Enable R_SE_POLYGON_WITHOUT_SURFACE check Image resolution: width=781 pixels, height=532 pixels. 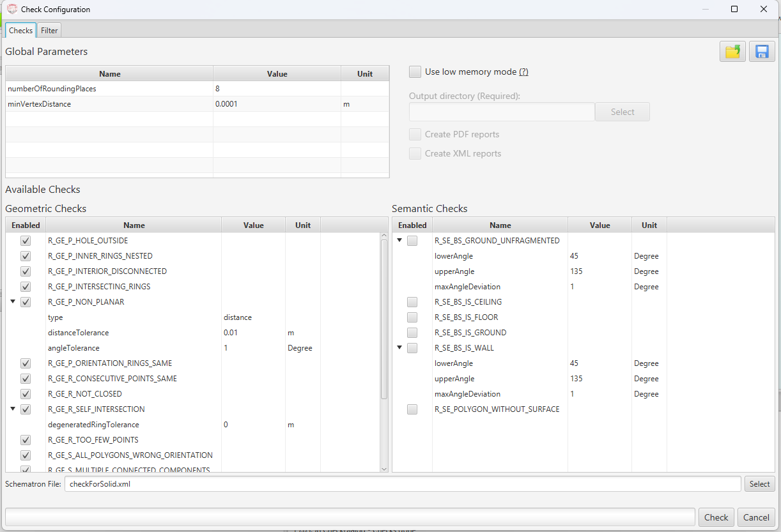click(412, 409)
